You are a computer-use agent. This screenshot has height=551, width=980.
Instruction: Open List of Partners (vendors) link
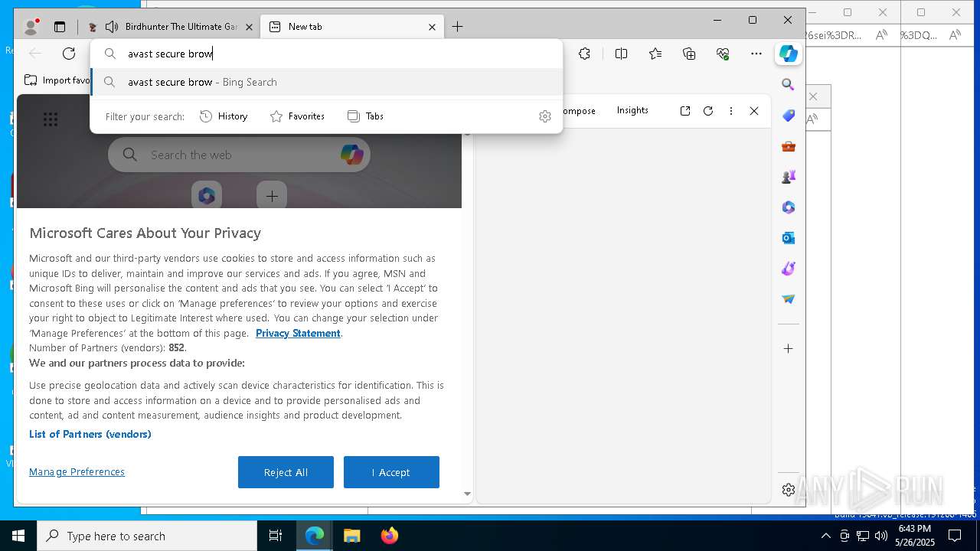click(90, 434)
